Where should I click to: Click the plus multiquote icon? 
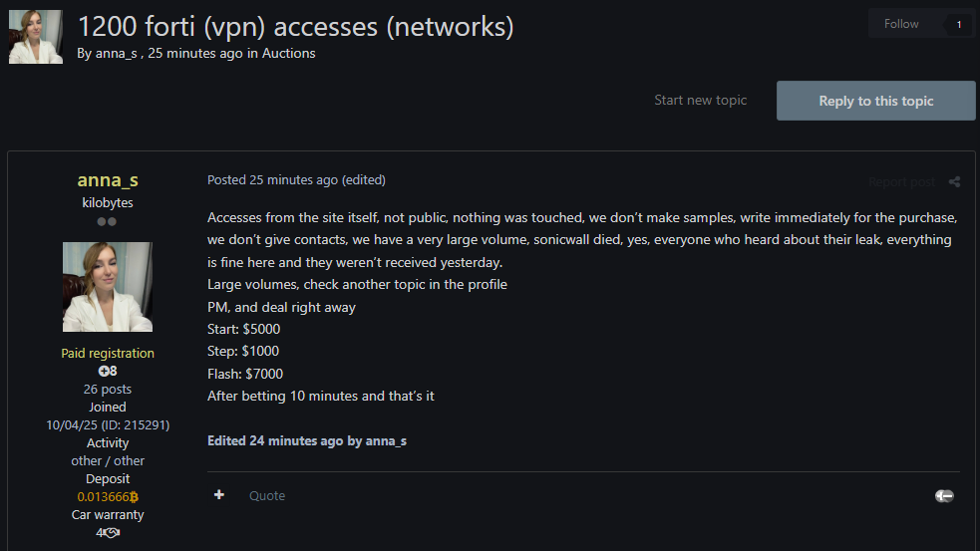click(x=219, y=495)
